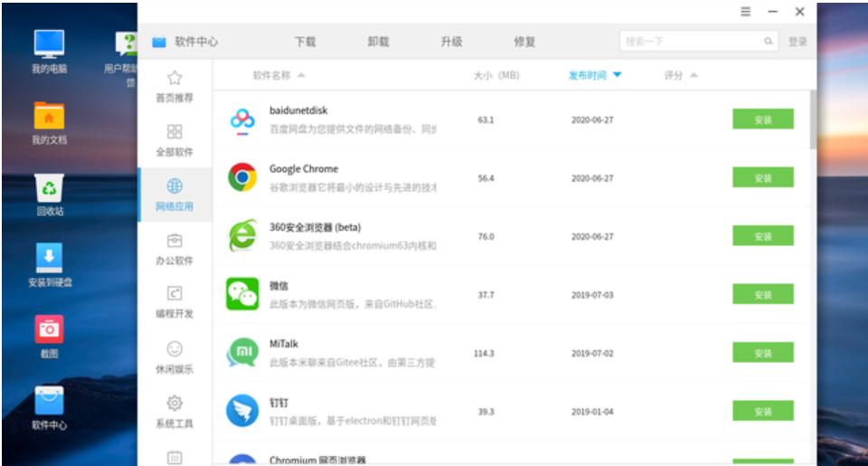Click the 微信 WeChat app icon
Viewport: 868px width, 466px height.
pyautogui.click(x=242, y=294)
